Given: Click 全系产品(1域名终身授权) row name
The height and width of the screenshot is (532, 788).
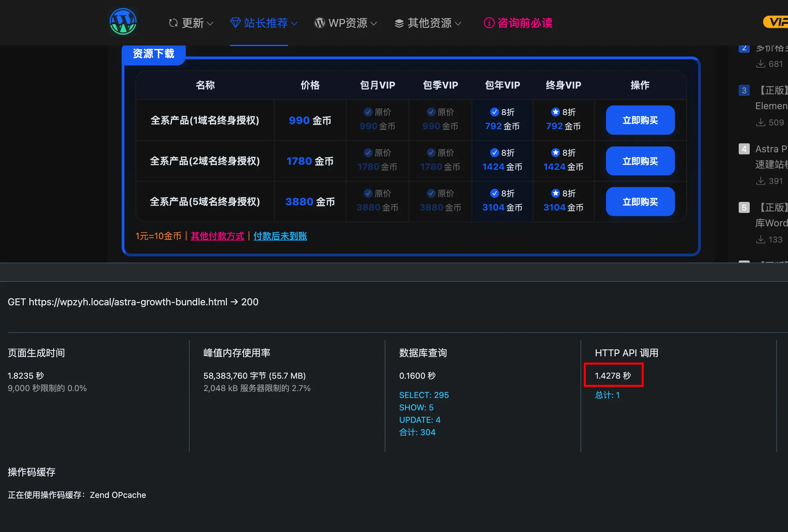Looking at the screenshot, I should point(205,120).
